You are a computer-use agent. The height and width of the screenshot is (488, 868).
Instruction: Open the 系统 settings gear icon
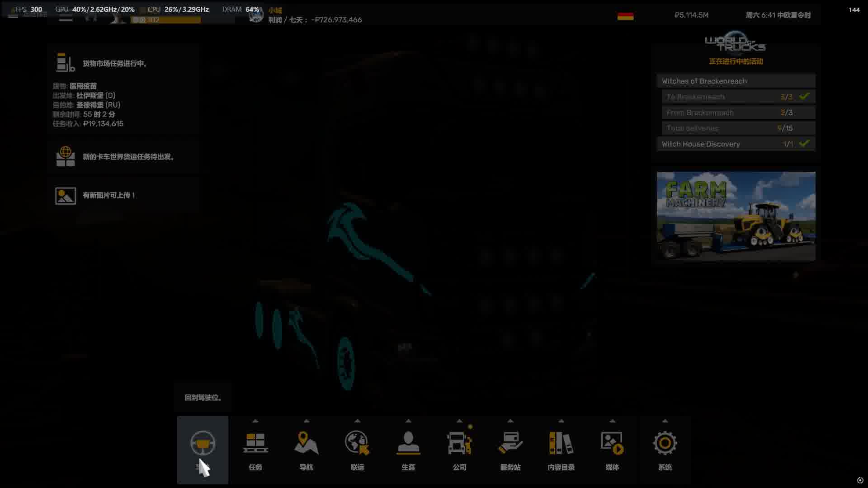coord(665,443)
